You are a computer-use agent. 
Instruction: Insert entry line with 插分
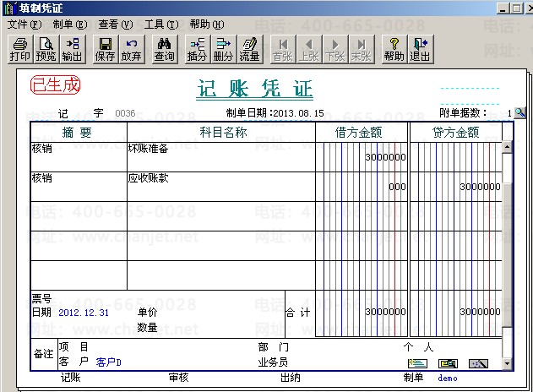click(x=197, y=49)
